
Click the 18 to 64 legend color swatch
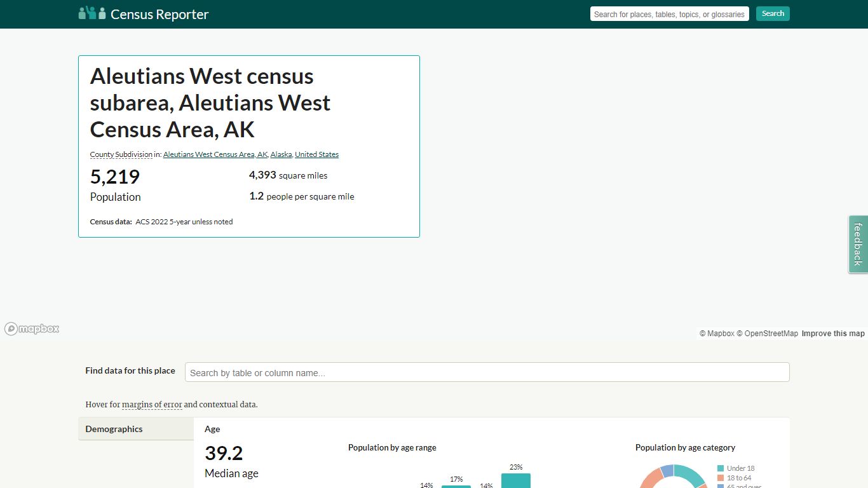pyautogui.click(x=721, y=478)
